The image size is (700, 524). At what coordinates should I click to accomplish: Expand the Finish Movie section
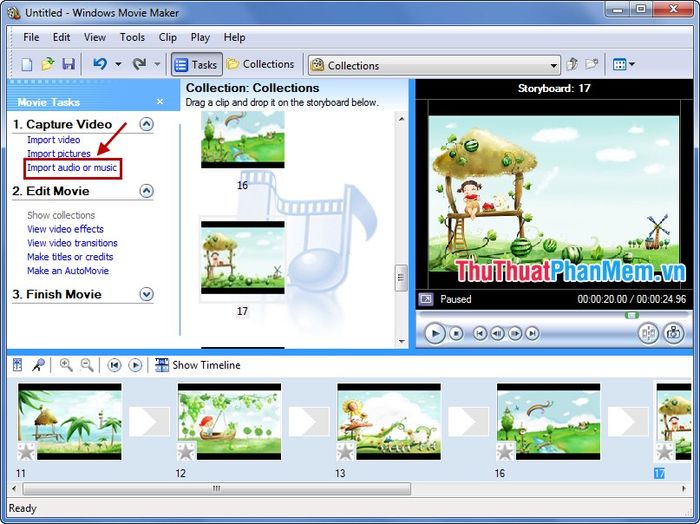pos(147,295)
